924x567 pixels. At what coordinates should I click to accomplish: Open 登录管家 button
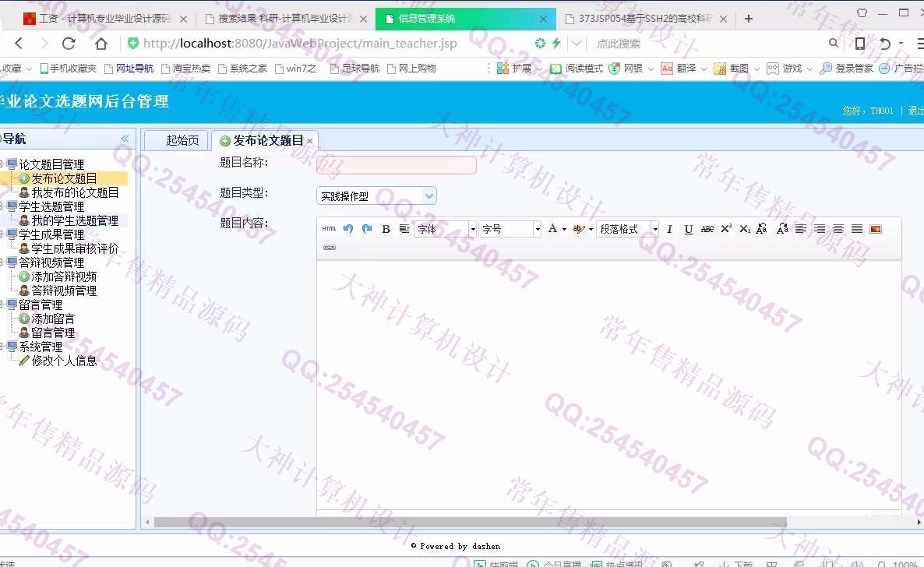coord(847,69)
